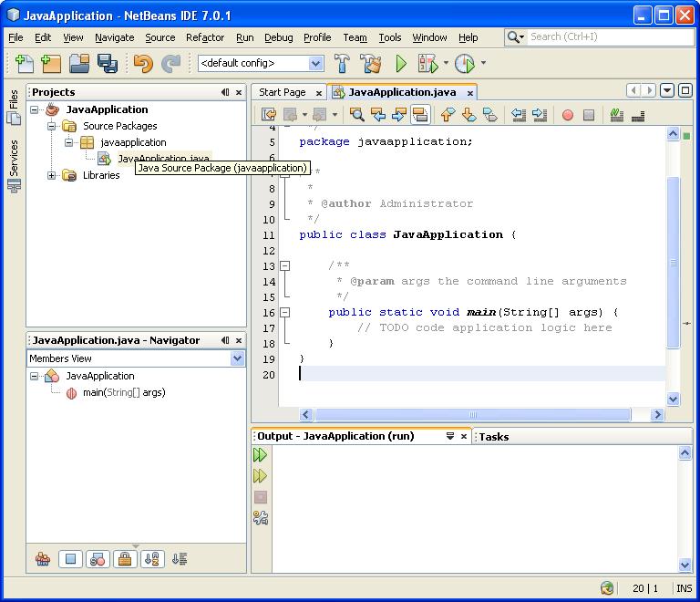Click the New File toolbar icon

(x=24, y=64)
